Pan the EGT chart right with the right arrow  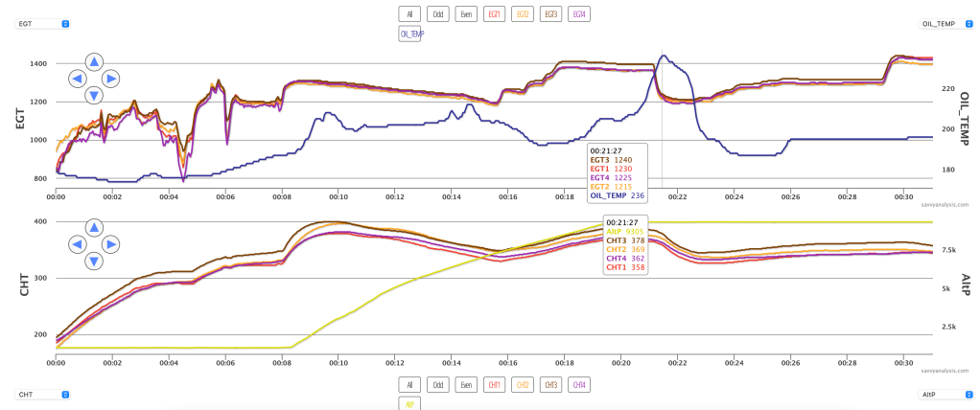111,79
